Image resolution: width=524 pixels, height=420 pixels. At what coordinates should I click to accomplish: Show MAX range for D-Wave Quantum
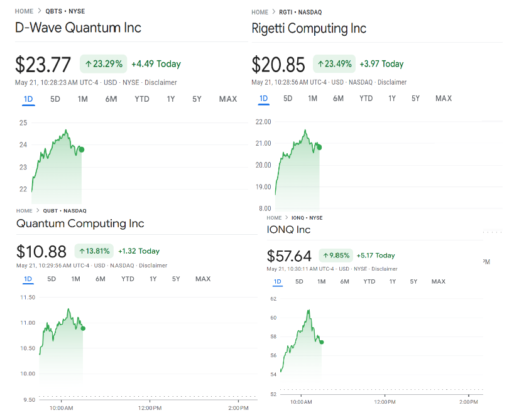[228, 99]
